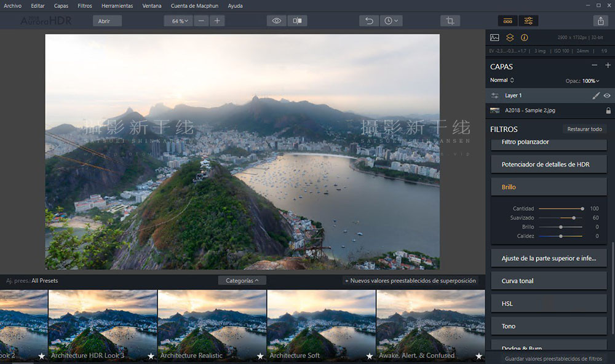Click the share export icon
Screen dimensions: 615x364
click(x=600, y=21)
